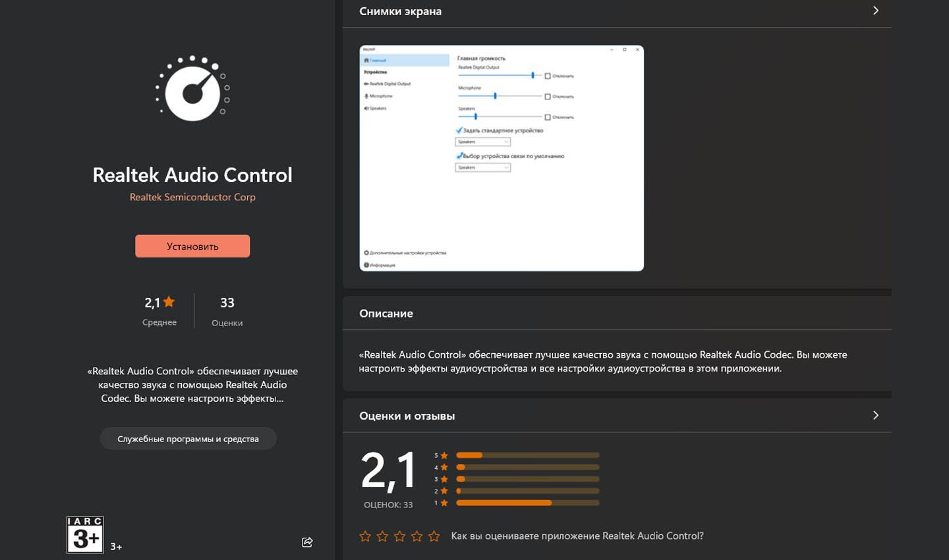
Task: Click the Realtek Audio Control app logo
Action: click(192, 88)
